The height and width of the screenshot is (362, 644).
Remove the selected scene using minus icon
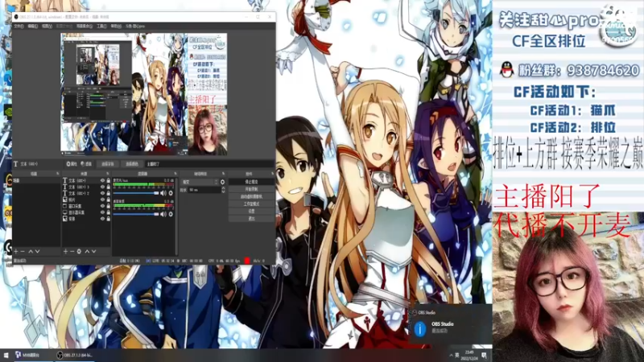(x=23, y=251)
